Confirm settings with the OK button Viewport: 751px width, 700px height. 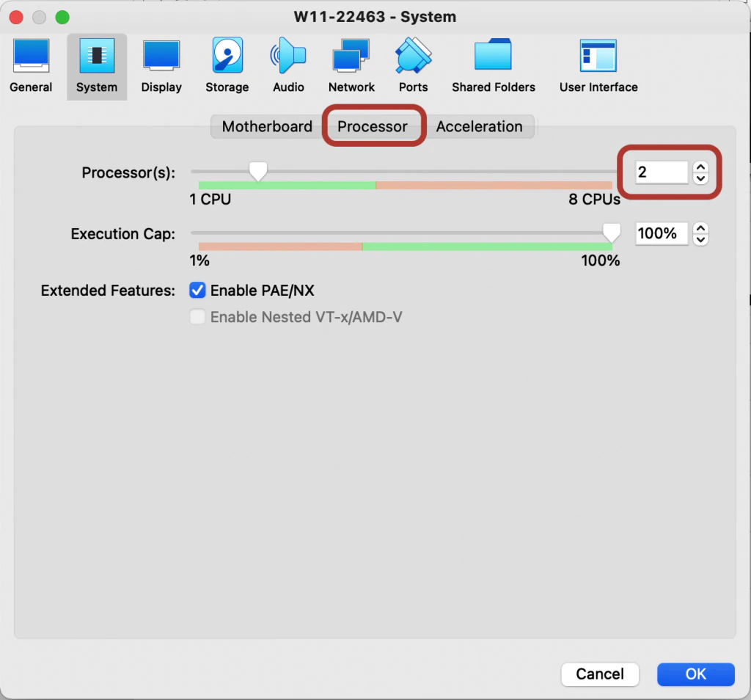(x=696, y=674)
